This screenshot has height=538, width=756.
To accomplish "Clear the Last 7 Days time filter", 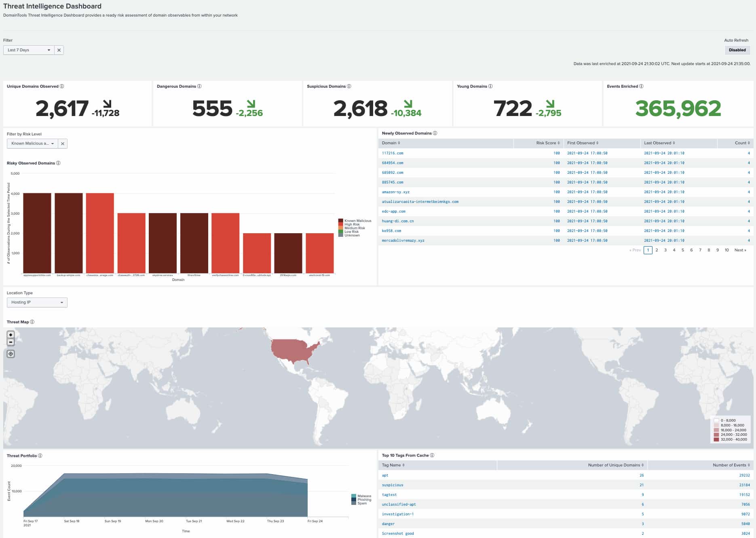I will 59,50.
